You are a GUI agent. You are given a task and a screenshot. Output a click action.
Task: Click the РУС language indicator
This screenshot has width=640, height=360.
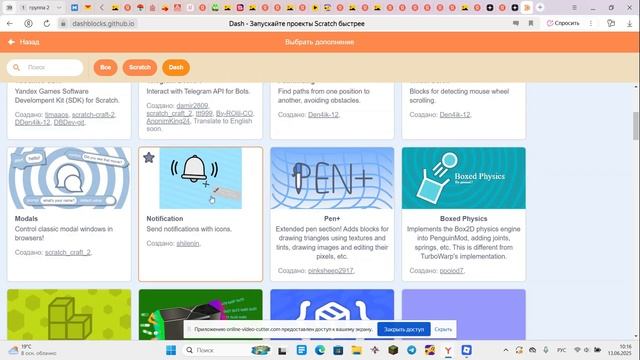click(x=562, y=350)
